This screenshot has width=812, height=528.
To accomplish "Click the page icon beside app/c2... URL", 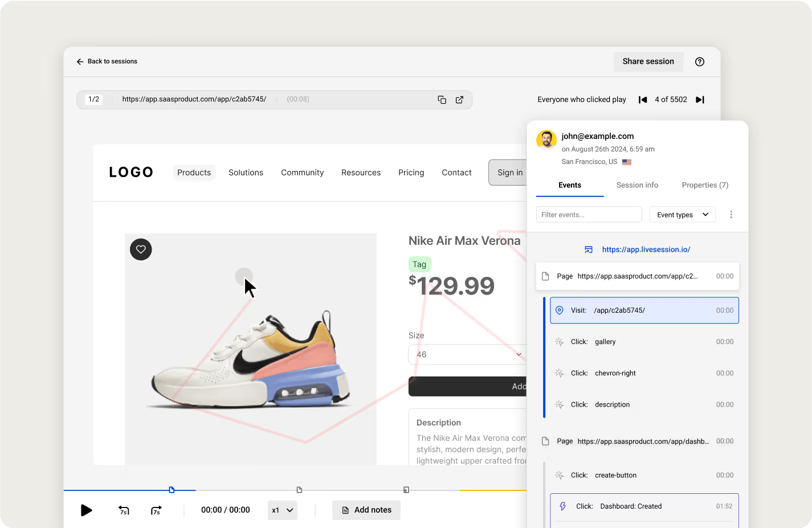I will (x=545, y=276).
